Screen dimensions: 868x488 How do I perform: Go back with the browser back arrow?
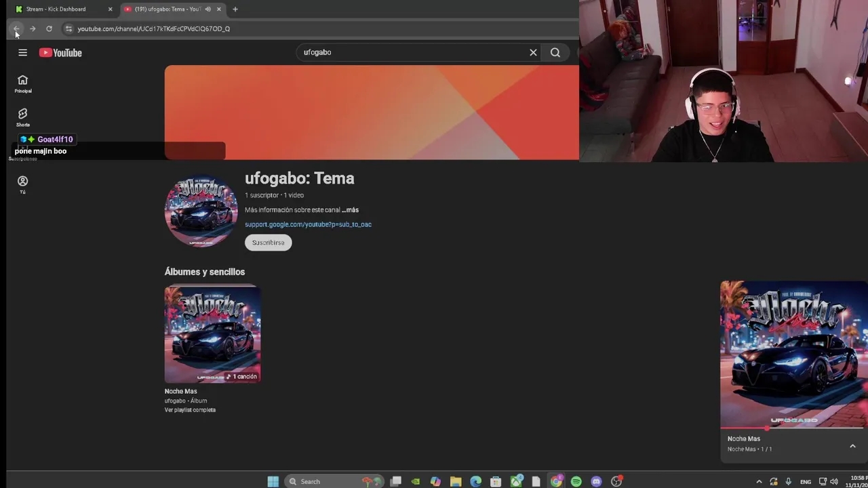click(16, 28)
